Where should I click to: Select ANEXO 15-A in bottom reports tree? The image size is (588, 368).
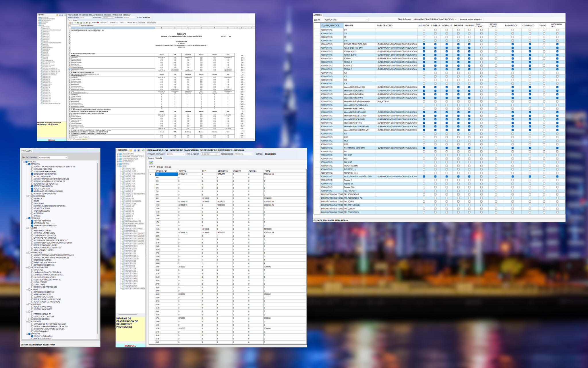130,176
